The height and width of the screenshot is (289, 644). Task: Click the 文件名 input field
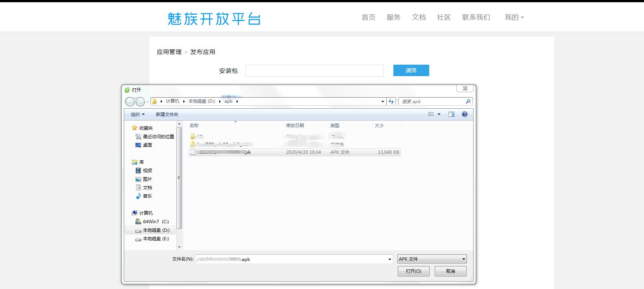294,259
